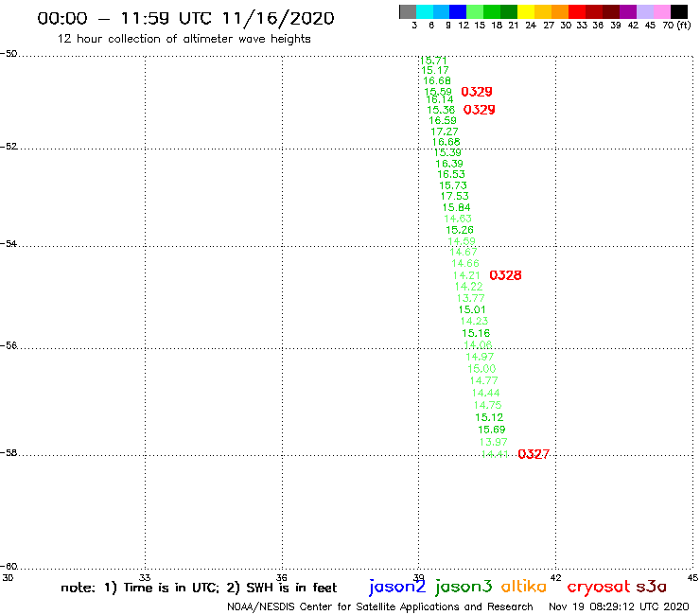
Task: Select the wave height reading 15.01
Action: click(x=472, y=310)
